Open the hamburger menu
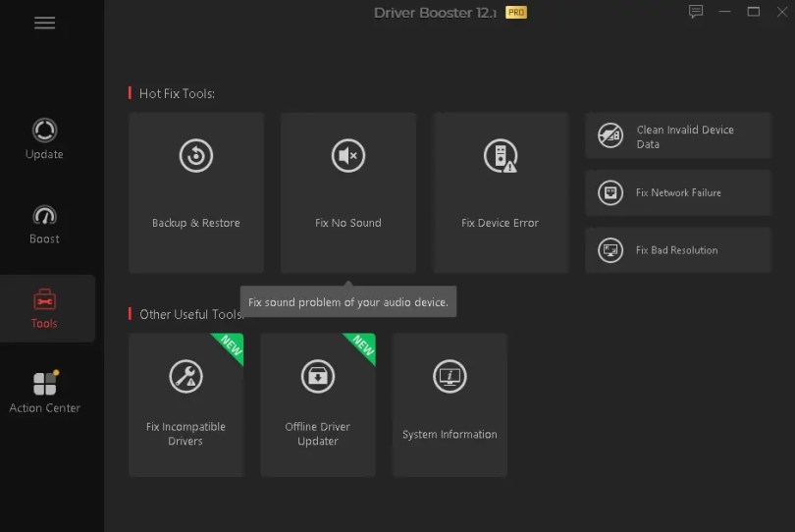This screenshot has height=532, width=795. (x=44, y=23)
